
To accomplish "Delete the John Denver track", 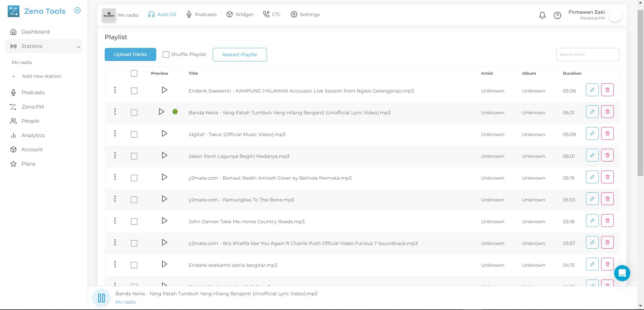I will tap(607, 221).
